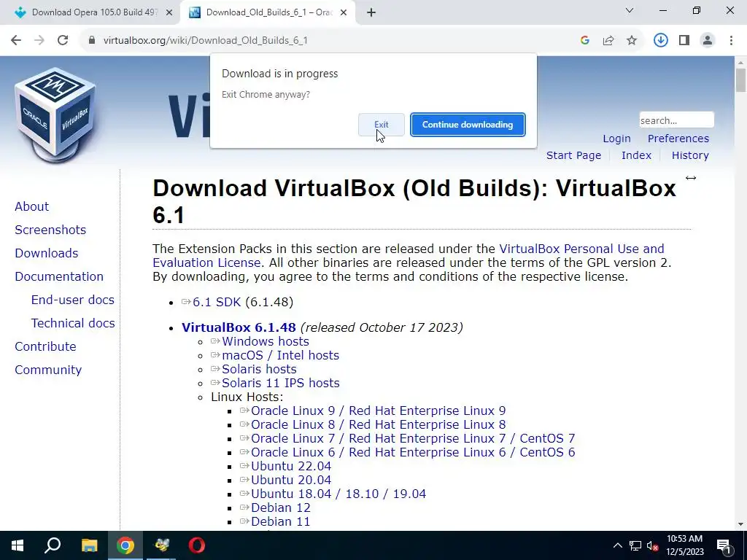Screen dimensions: 747x560
Task: Go to Start Page link
Action: [x=573, y=155]
